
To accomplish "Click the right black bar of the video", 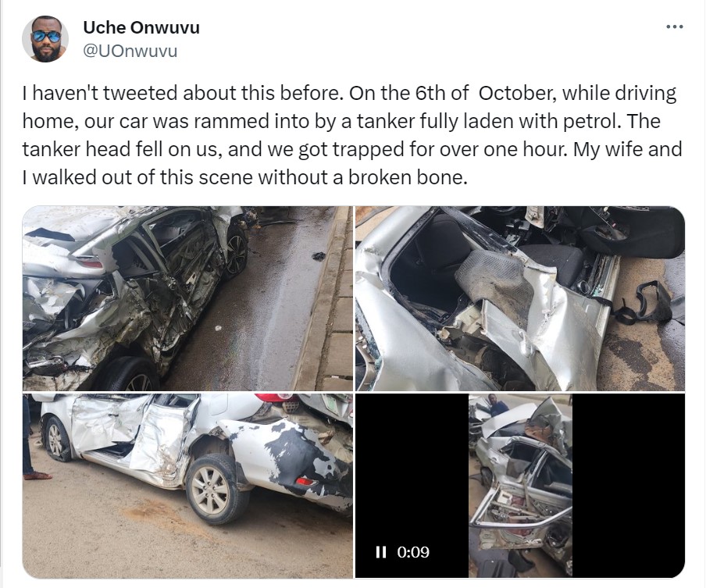I will (629, 486).
